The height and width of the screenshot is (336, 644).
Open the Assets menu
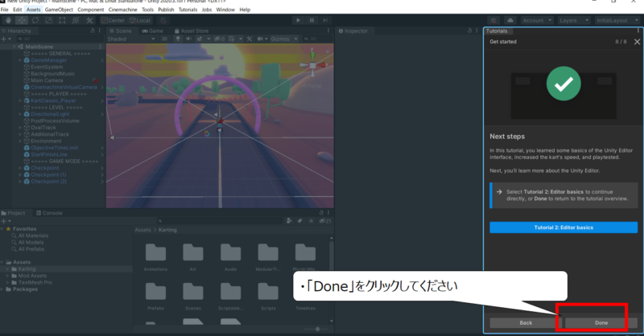pyautogui.click(x=33, y=10)
